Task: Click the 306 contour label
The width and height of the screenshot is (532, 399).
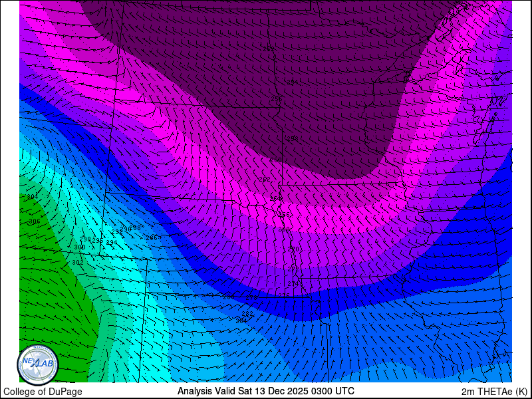Action: tap(35, 221)
